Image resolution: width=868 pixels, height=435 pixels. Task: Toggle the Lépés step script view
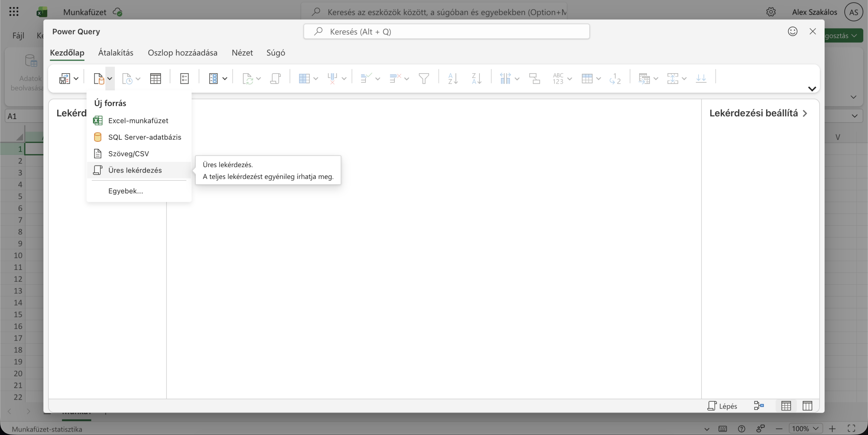[723, 406]
